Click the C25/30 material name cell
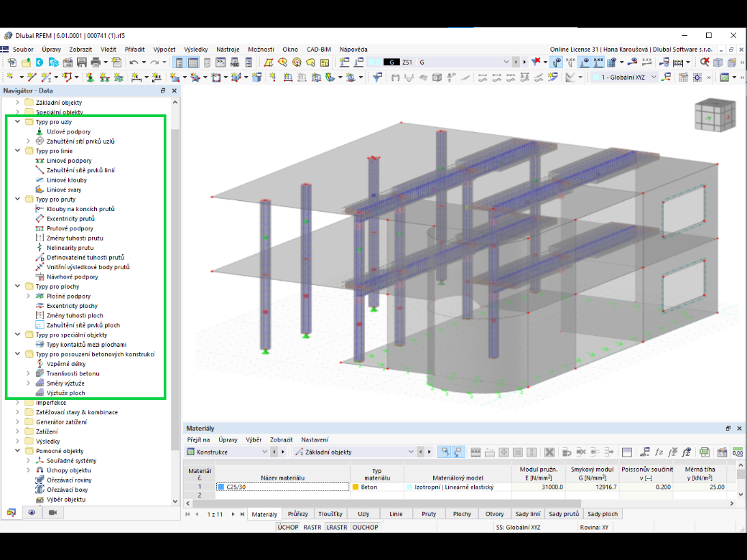Screen dimensions: 747x560 point(282,487)
